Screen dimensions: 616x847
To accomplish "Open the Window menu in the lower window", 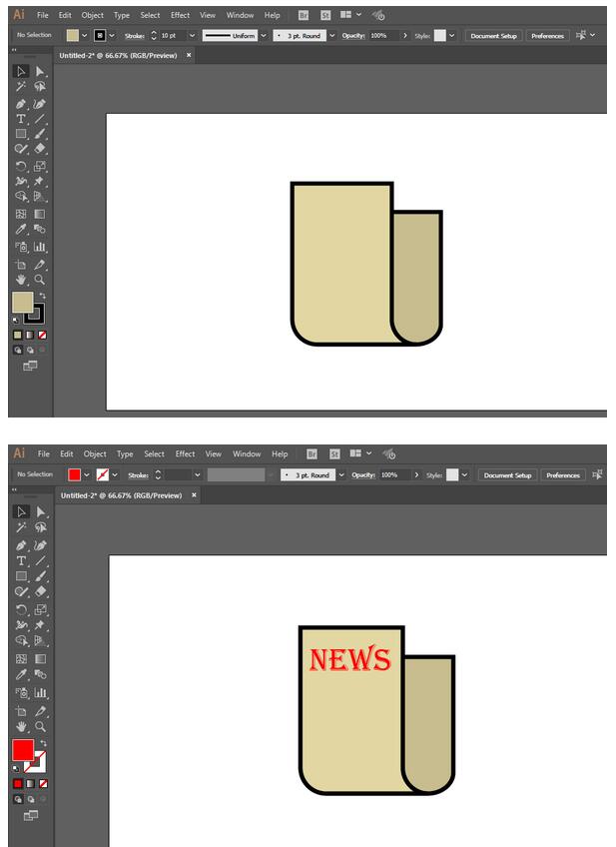I will [x=247, y=454].
